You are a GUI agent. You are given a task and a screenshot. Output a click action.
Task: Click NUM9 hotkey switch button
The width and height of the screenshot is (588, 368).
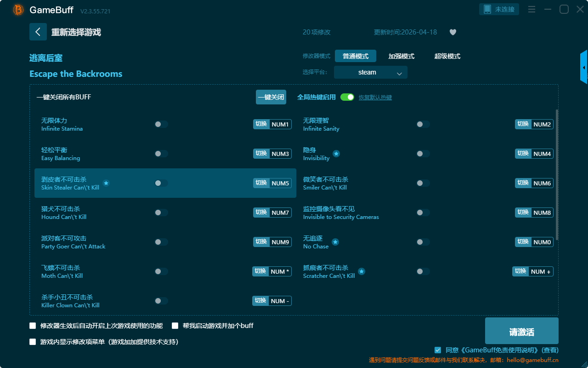[x=272, y=242]
